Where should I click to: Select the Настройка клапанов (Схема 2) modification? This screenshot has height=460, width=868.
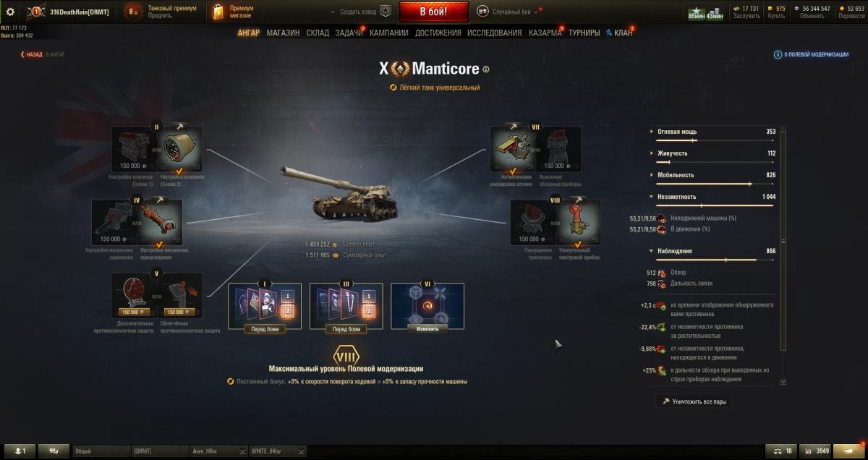click(179, 149)
